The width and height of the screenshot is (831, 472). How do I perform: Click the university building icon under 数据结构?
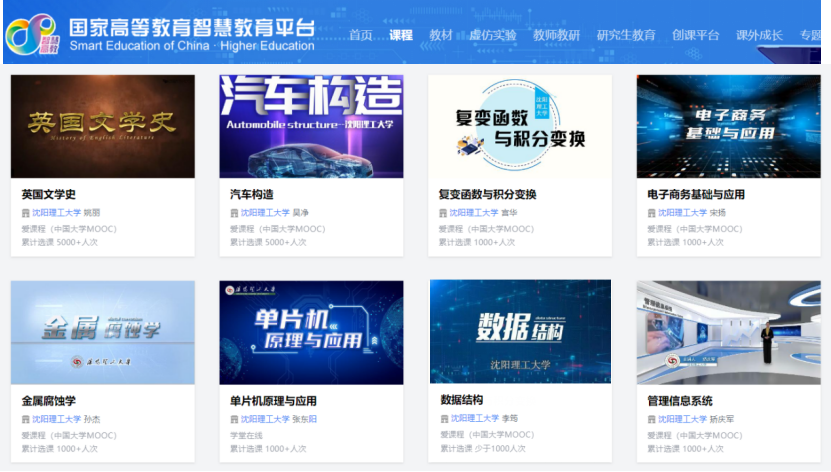pos(445,418)
